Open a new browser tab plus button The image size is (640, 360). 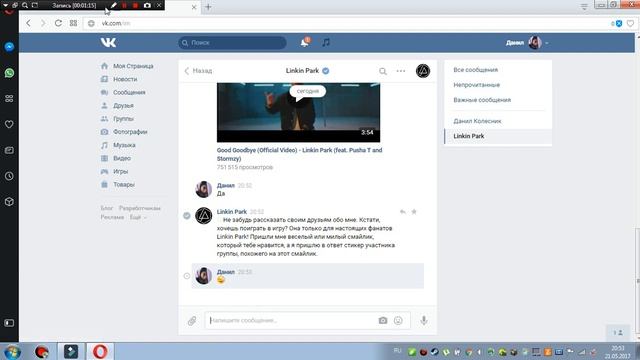(x=208, y=7)
